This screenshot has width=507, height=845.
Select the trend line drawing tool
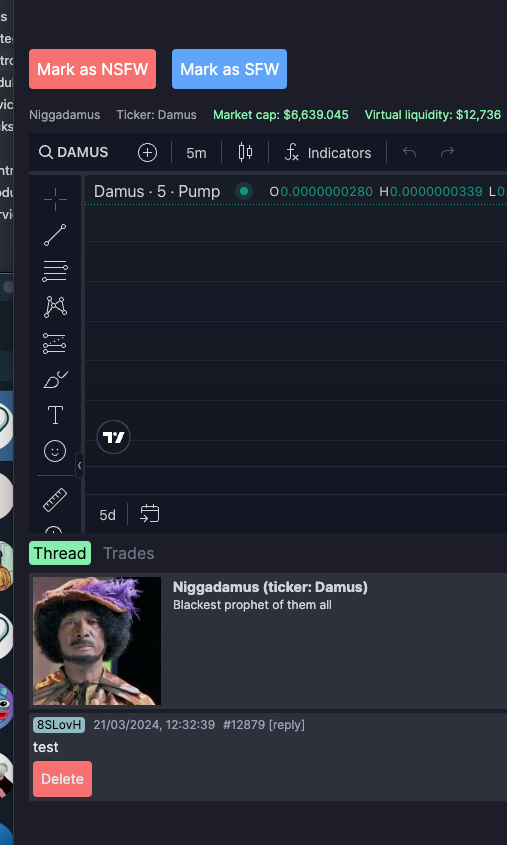(55, 236)
